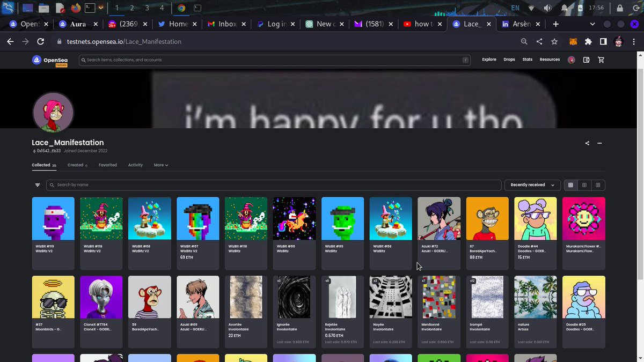Click the share-page icon in the address bar
The width and height of the screenshot is (644, 362).
click(539, 41)
